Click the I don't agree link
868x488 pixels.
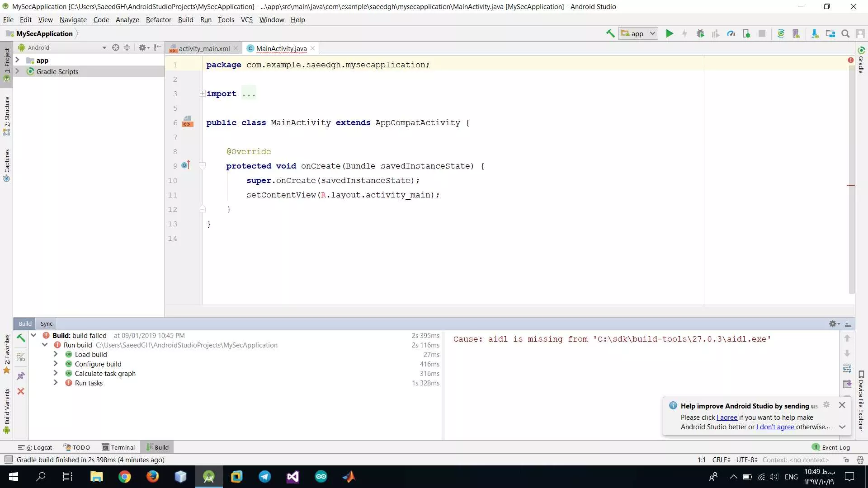point(775,427)
